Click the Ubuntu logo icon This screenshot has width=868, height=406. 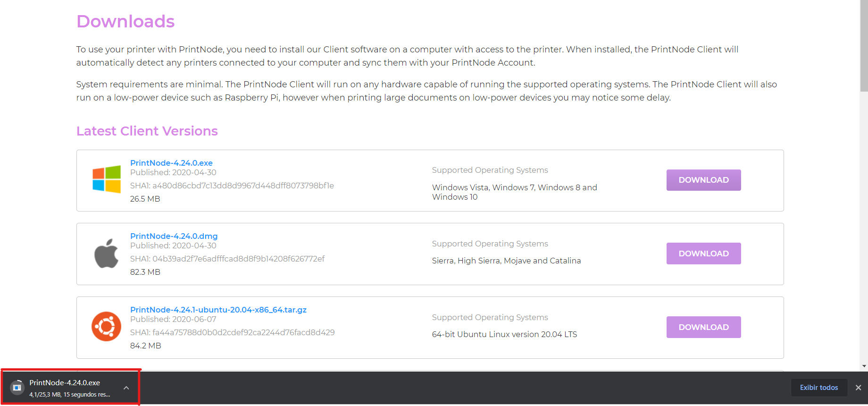point(107,327)
